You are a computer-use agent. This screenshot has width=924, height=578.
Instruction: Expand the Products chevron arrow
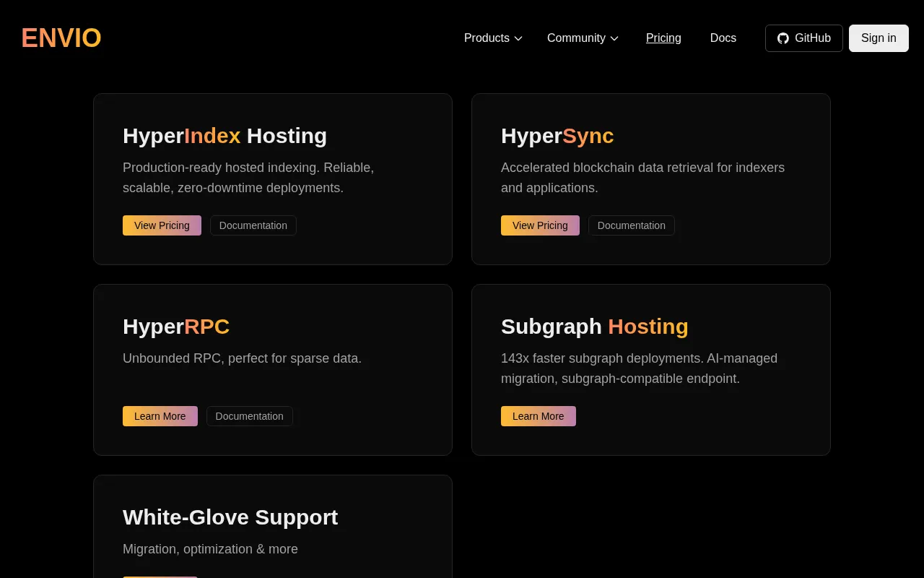point(518,38)
